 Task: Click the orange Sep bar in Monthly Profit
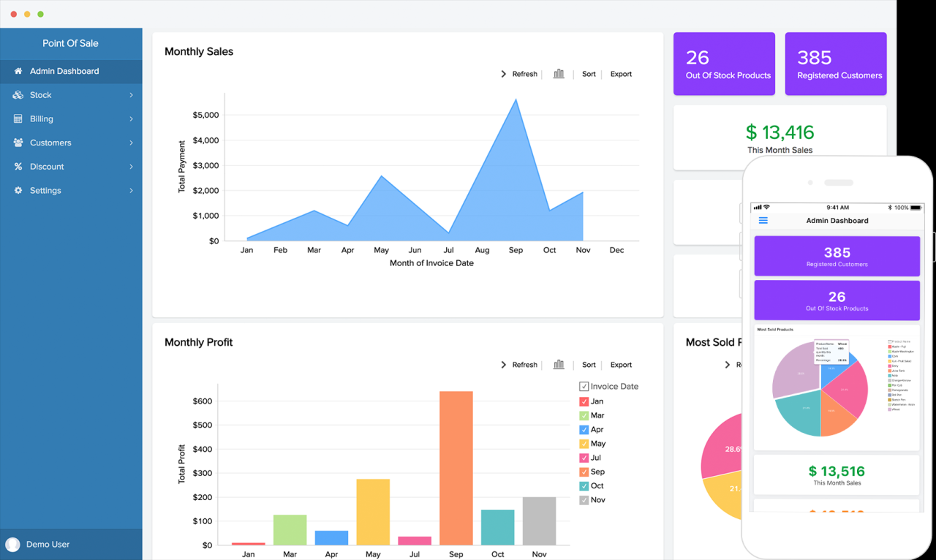click(456, 468)
